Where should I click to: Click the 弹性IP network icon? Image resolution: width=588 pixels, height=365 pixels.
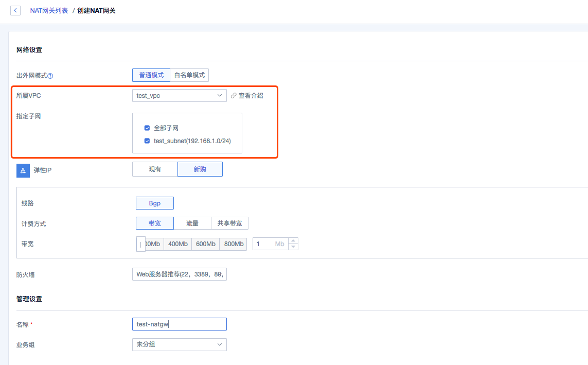(23, 170)
